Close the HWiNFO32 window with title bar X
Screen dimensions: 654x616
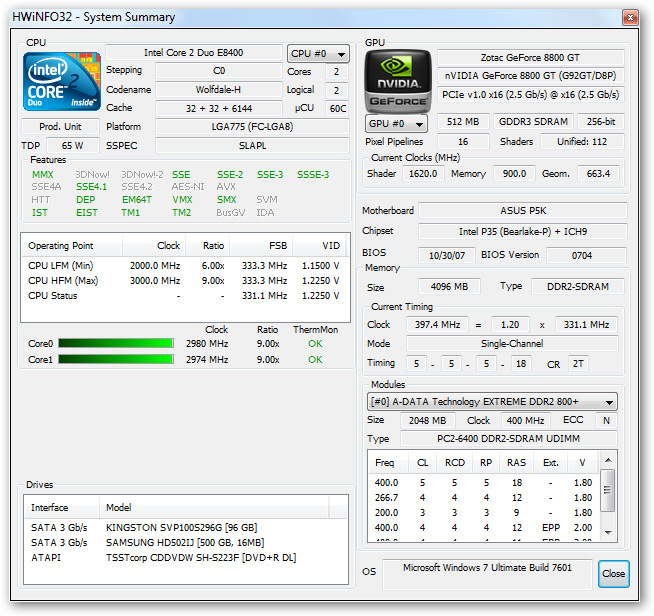pyautogui.click(x=630, y=18)
